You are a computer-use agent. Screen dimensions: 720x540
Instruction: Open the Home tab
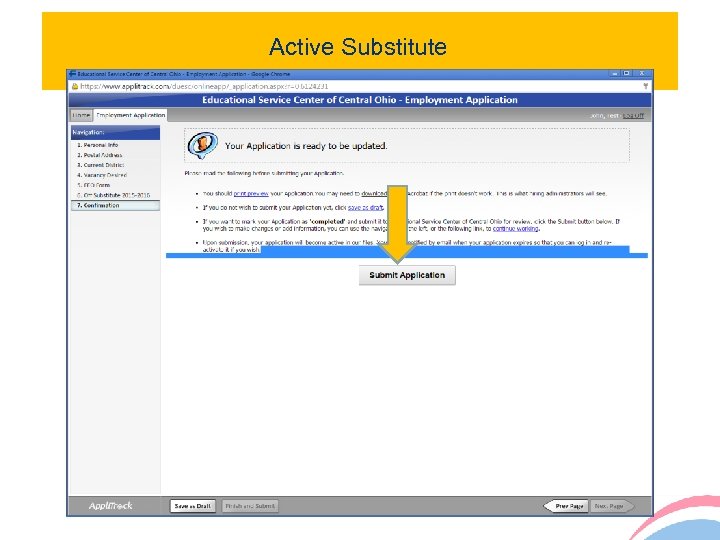coord(81,115)
